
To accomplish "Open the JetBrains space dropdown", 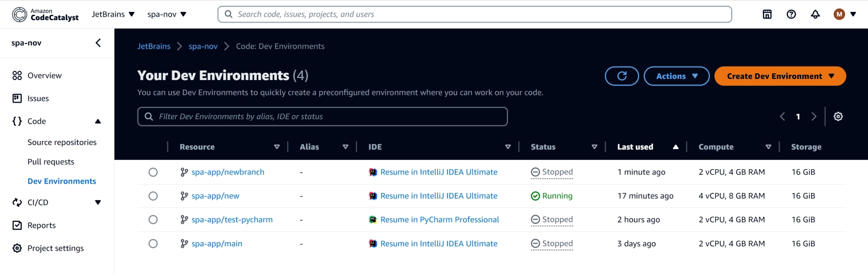I will [x=113, y=14].
